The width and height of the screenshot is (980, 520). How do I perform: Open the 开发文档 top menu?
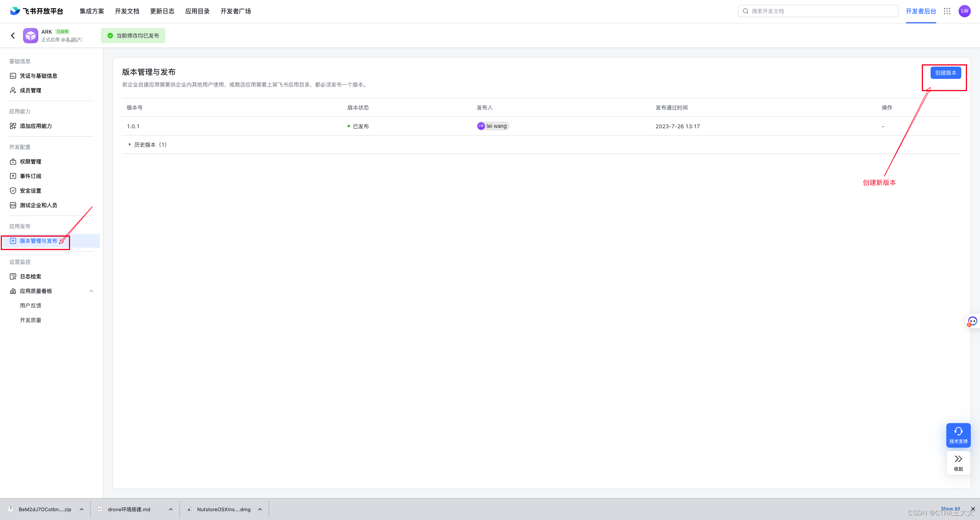127,11
